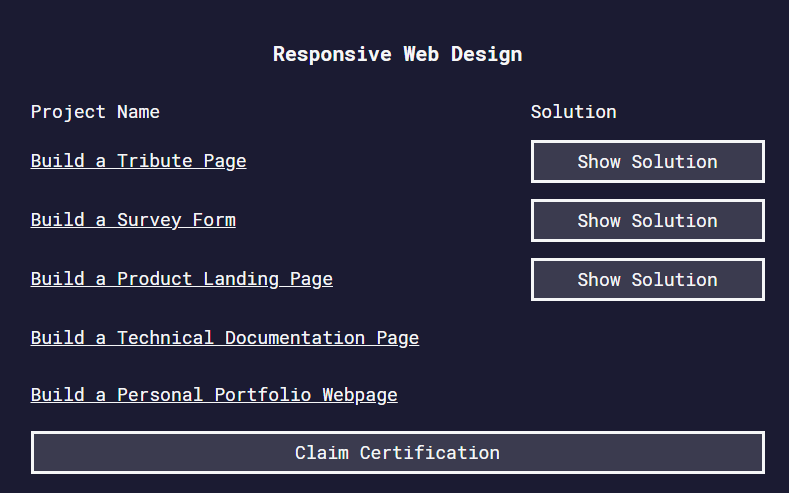Viewport: 789px width, 493px height.
Task: Open Build a Technical Documentation Page link
Action: (x=225, y=338)
